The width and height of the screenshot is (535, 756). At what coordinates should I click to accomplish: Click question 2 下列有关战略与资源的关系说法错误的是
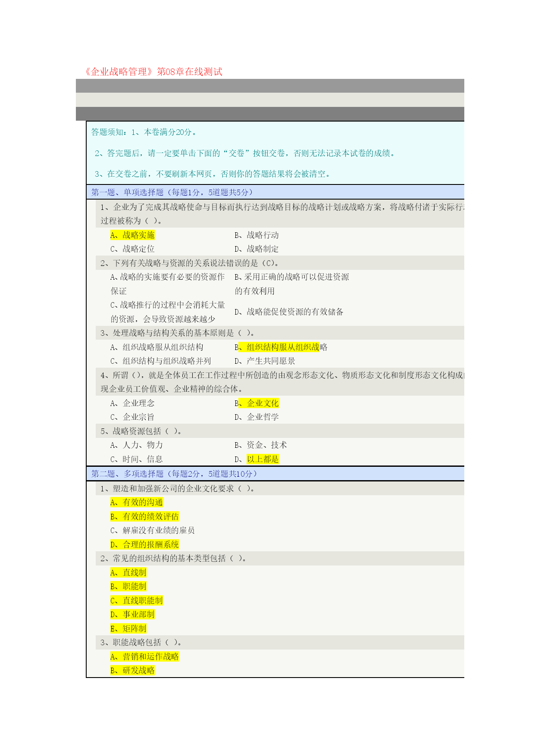(x=191, y=263)
